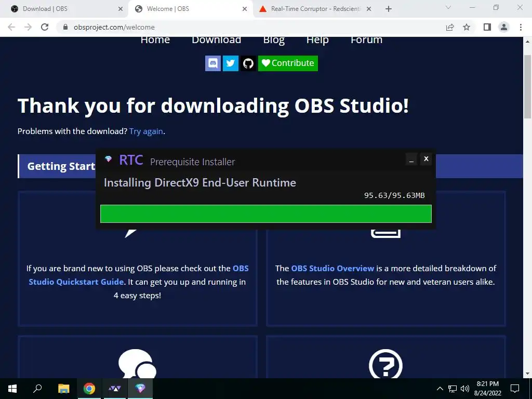Click the chat bubbles forum icon

tap(137, 364)
